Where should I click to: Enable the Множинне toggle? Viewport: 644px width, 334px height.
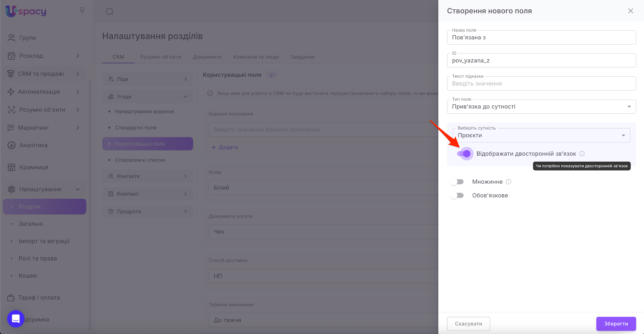457,182
